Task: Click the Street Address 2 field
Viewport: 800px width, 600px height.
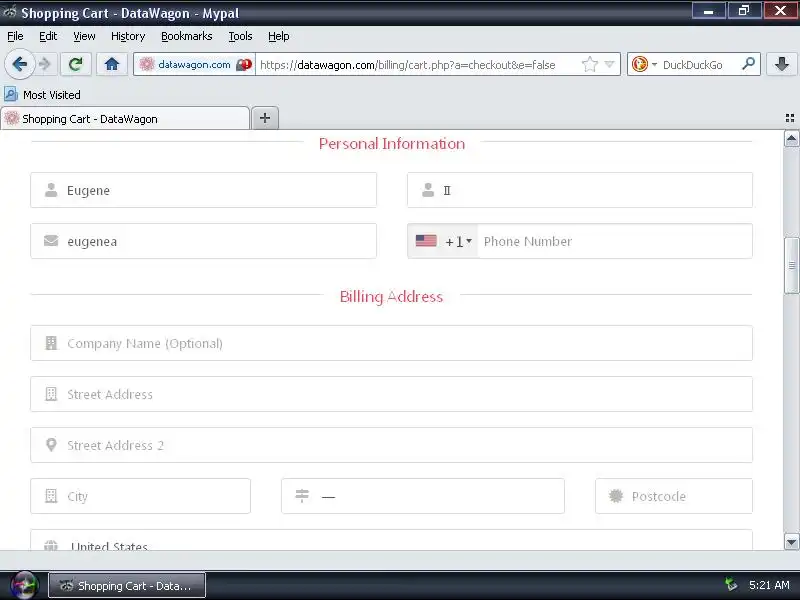Action: coord(391,445)
